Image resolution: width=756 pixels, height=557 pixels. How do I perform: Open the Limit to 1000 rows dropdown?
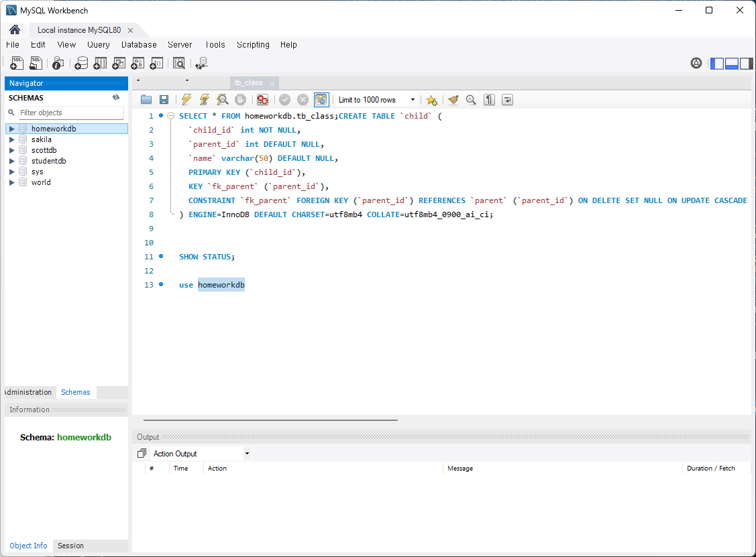(413, 100)
